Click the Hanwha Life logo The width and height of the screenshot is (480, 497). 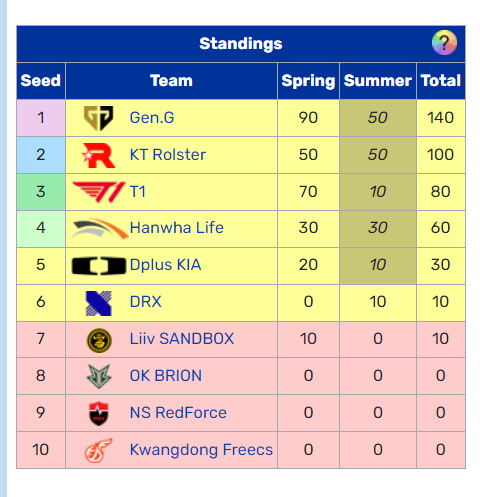99,229
